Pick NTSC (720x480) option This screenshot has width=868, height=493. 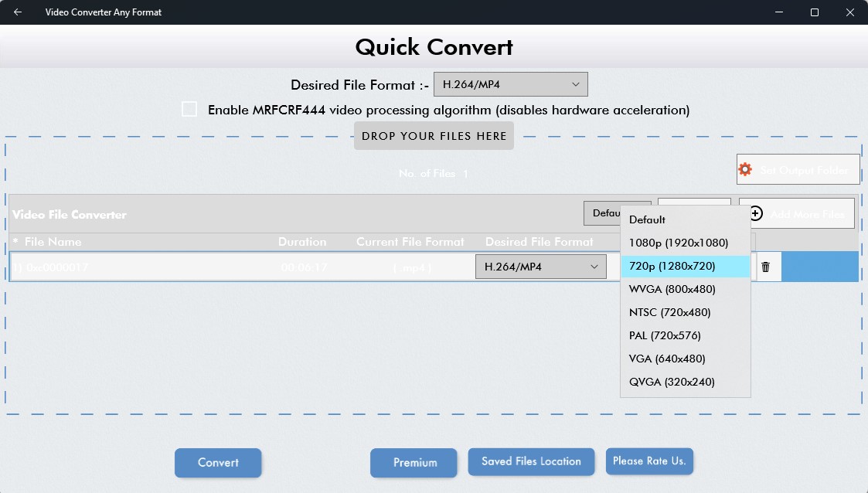tap(686, 313)
